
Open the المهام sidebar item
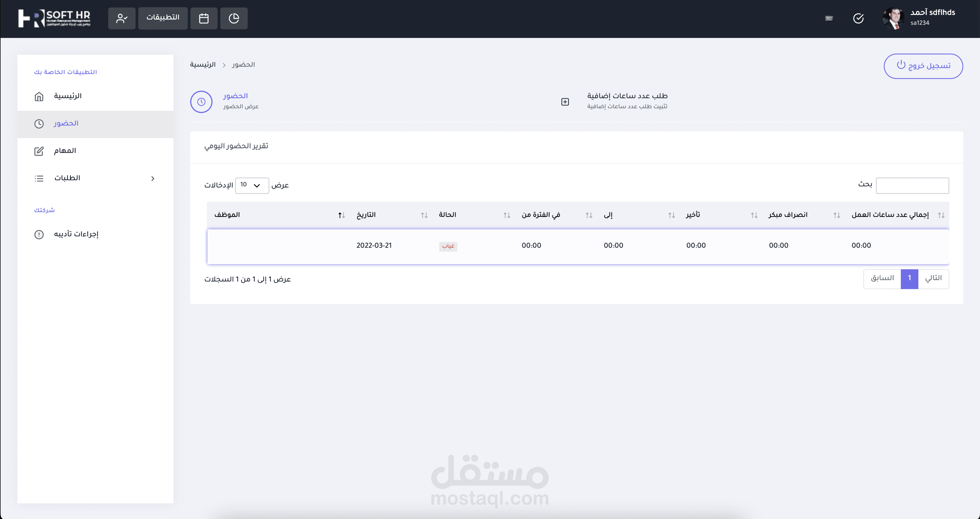(65, 151)
